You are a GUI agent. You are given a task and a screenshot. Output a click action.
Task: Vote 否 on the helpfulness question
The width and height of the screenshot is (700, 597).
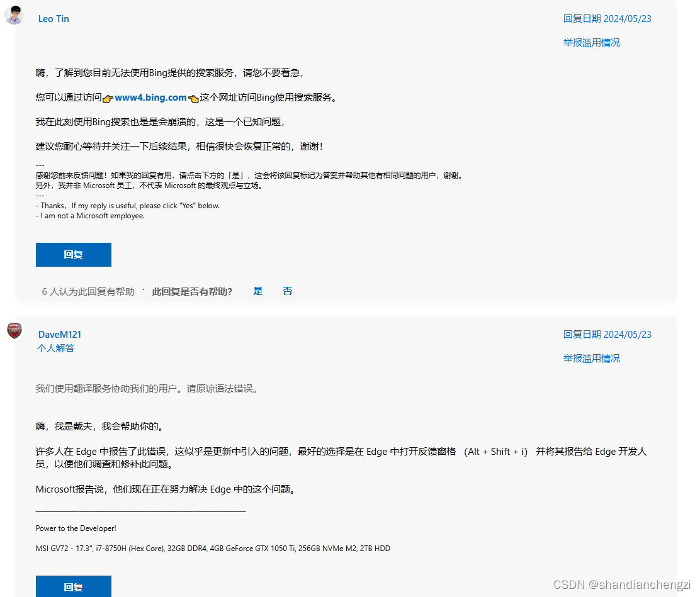(288, 291)
